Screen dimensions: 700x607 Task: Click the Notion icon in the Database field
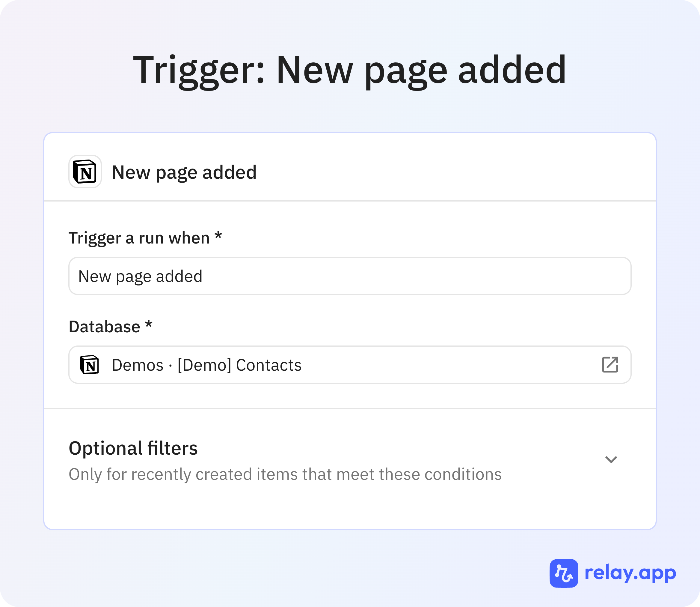tap(90, 365)
